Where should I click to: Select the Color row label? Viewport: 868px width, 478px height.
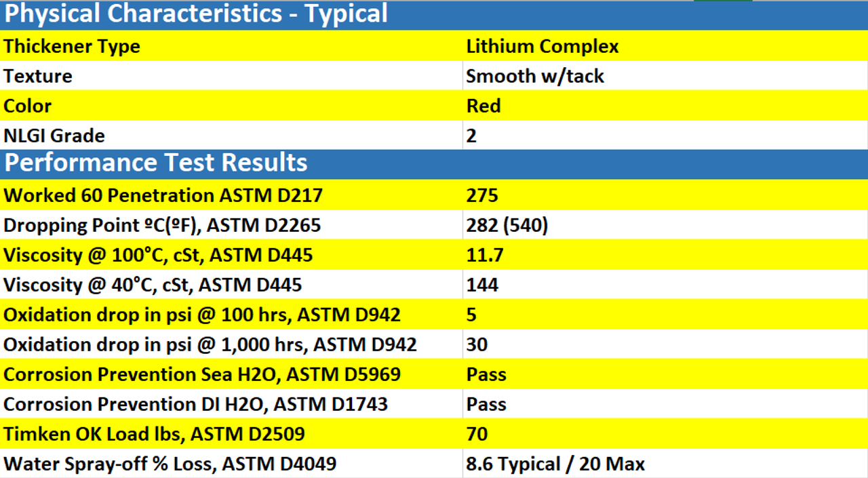point(28,106)
